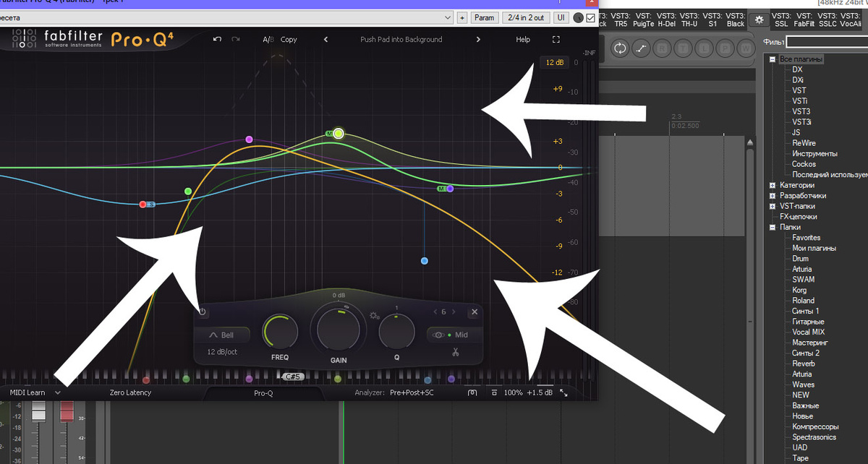Click the Zero Latency processing mode
This screenshot has height=464, width=868.
130,392
